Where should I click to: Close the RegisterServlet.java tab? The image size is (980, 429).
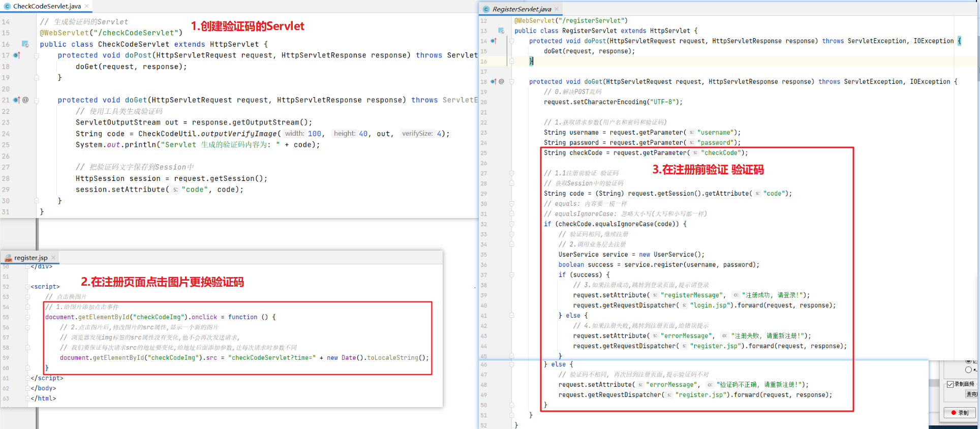[x=557, y=9]
